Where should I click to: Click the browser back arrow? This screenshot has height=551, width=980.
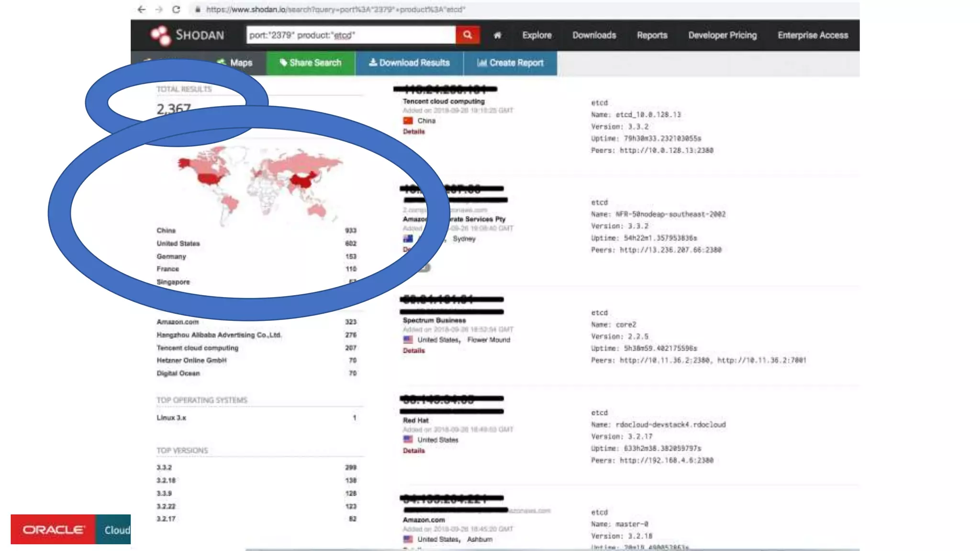(141, 10)
